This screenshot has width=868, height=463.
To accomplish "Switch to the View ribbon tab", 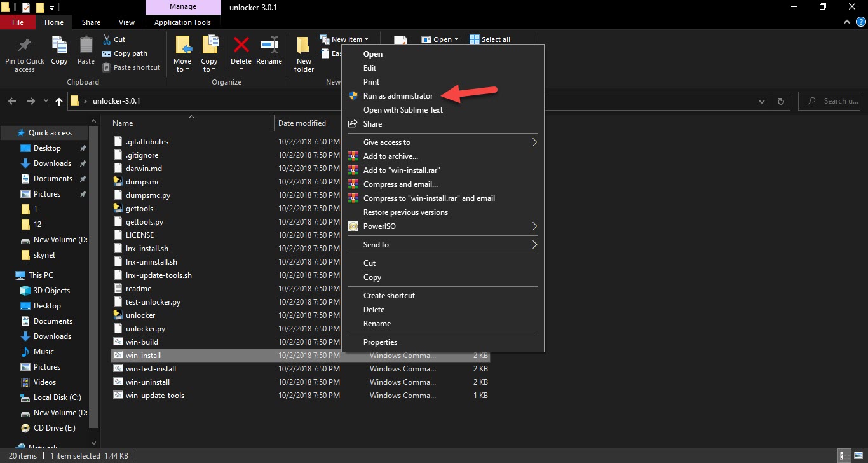I will coord(126,22).
